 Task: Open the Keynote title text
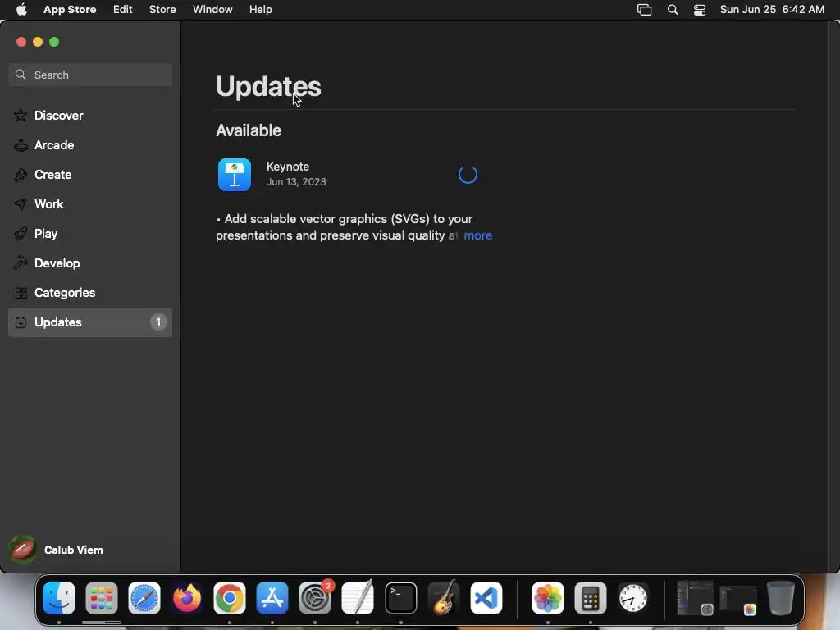coord(288,167)
